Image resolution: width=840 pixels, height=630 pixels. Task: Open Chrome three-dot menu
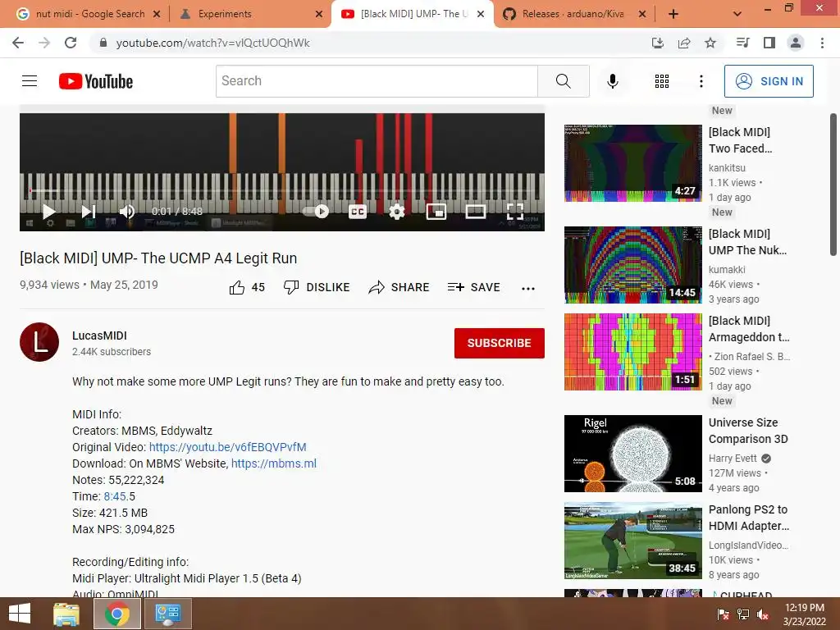822,43
